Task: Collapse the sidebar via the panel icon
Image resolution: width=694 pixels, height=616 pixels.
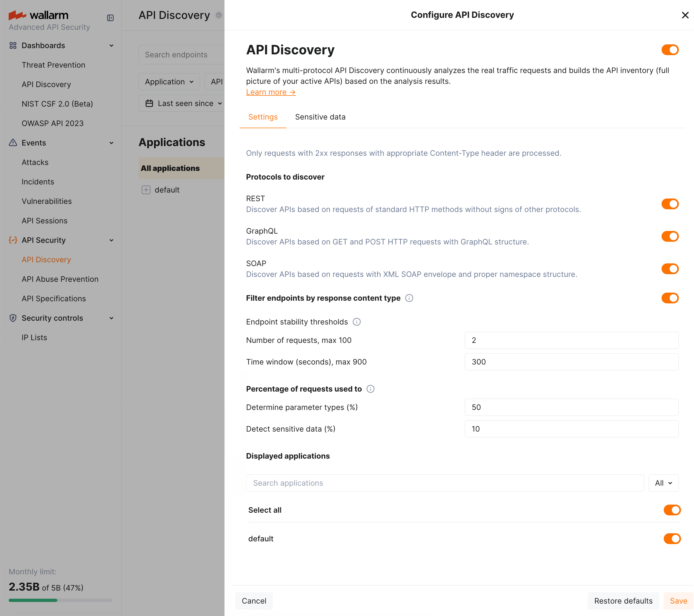Action: point(110,18)
